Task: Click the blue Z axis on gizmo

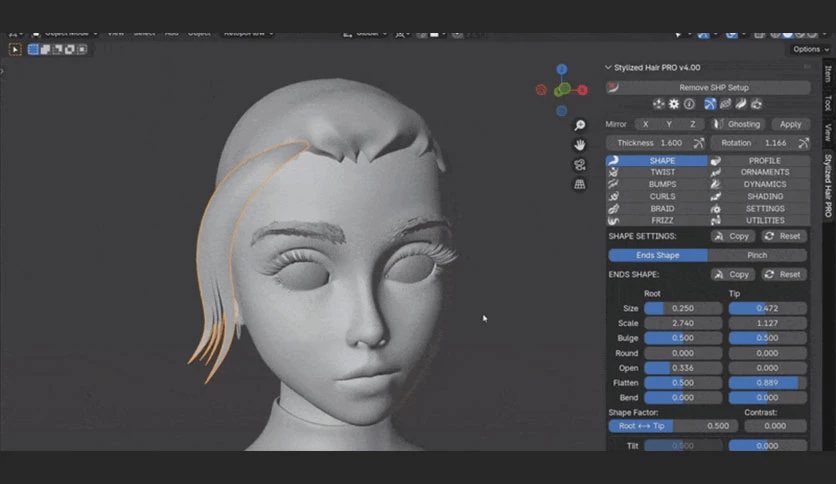Action: (x=561, y=69)
